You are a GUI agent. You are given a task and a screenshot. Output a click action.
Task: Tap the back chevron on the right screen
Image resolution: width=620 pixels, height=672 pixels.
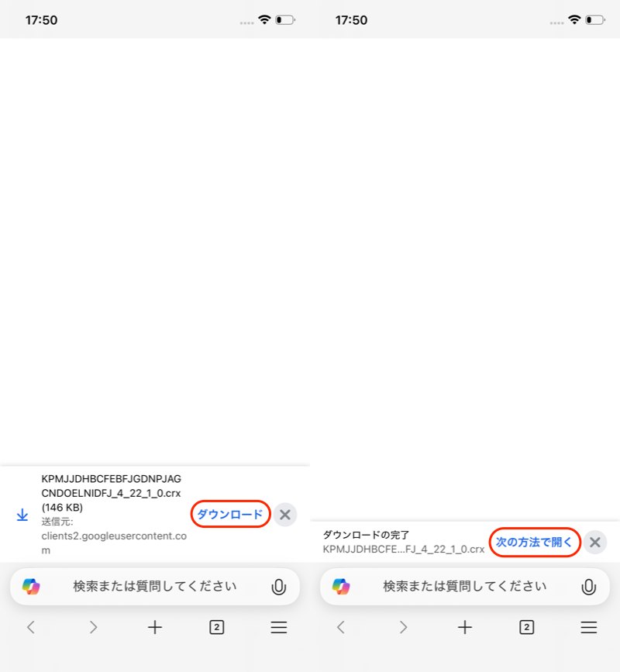tap(341, 627)
